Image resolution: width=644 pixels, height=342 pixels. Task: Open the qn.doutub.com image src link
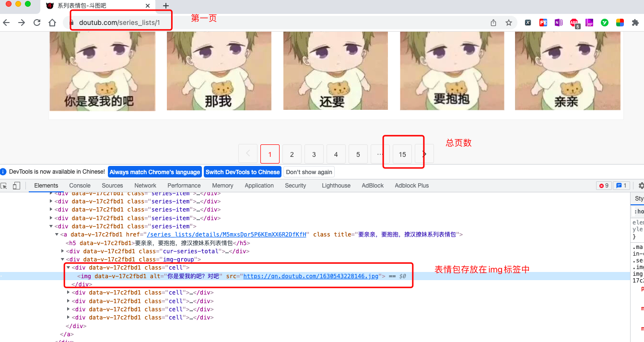click(312, 276)
